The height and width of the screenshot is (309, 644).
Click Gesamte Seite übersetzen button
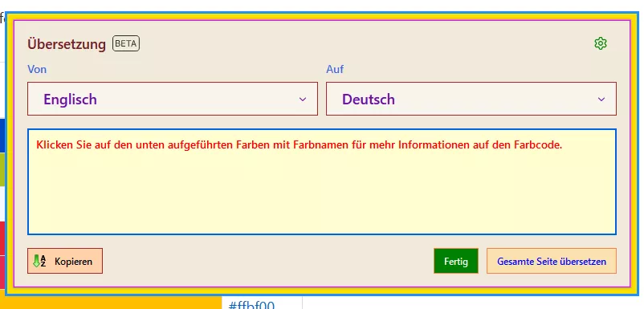pos(552,261)
